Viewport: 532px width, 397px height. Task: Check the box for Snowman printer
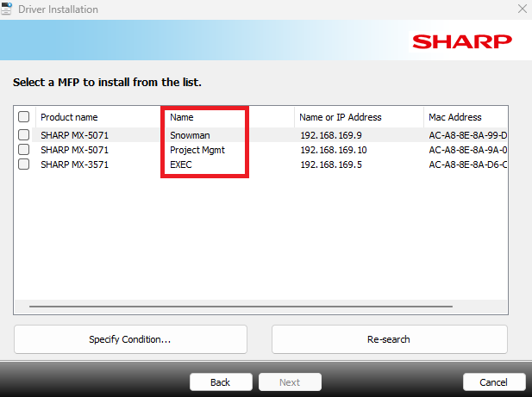point(24,135)
